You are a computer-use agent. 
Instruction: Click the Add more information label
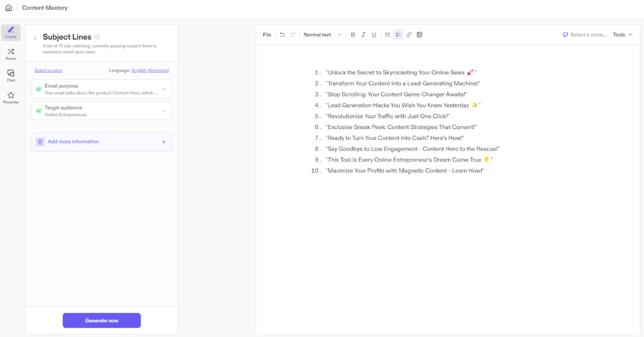[x=73, y=142]
